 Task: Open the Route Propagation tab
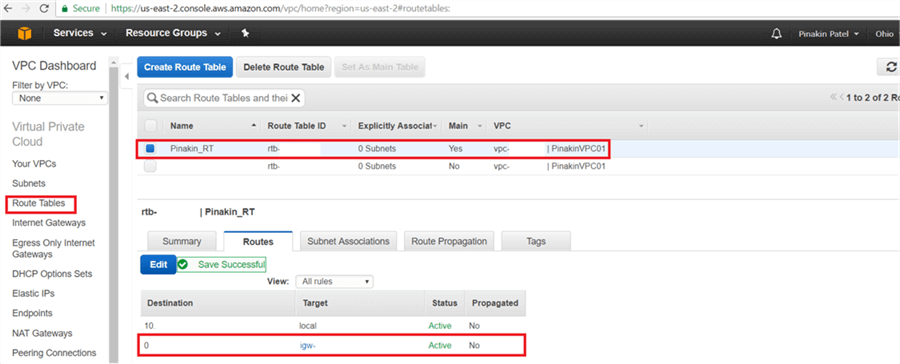tap(449, 241)
